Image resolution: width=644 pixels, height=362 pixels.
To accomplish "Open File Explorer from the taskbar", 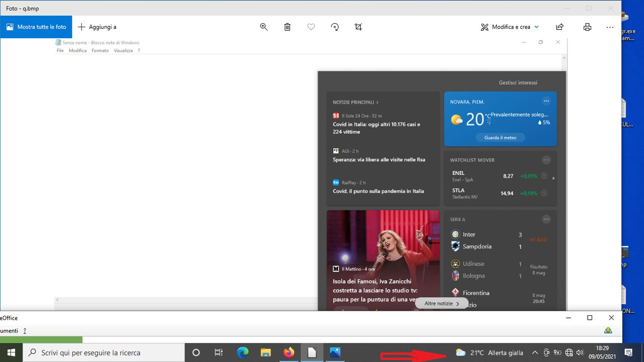I will [x=266, y=352].
